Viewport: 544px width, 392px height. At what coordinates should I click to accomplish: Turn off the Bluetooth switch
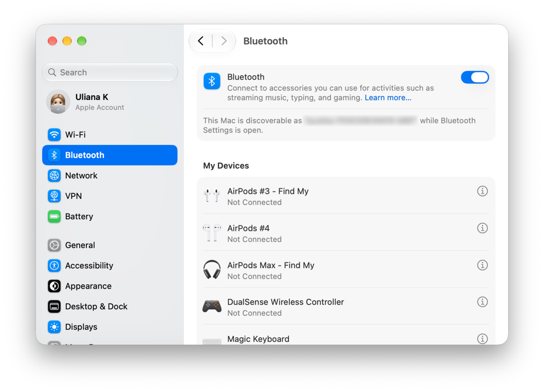[x=475, y=77]
